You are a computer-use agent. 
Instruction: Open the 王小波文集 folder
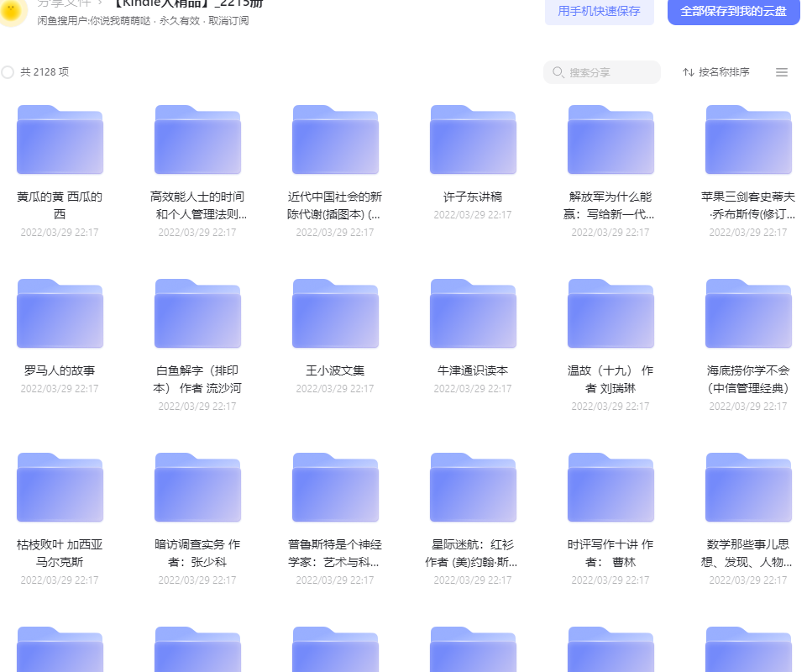(x=336, y=313)
